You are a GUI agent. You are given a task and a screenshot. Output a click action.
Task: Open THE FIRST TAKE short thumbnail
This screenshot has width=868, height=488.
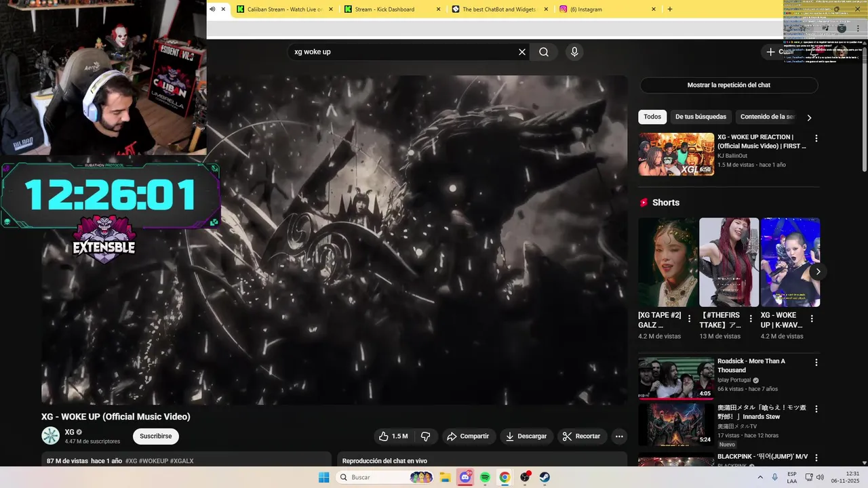tap(729, 262)
